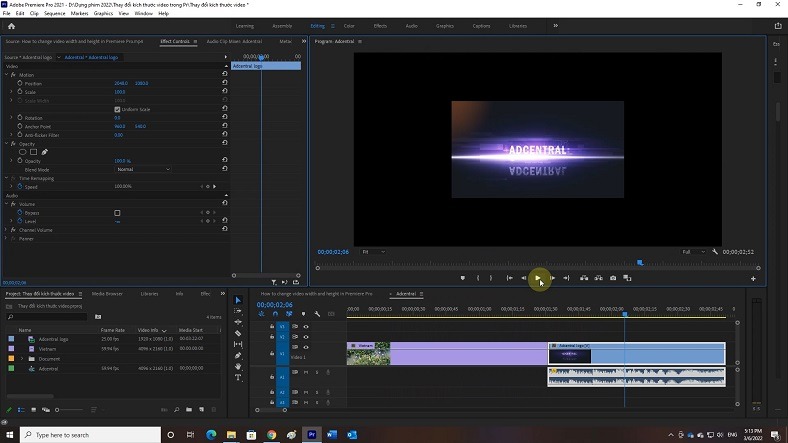The width and height of the screenshot is (788, 443).
Task: Click the Mark Out bracket icon
Action: tap(491, 278)
